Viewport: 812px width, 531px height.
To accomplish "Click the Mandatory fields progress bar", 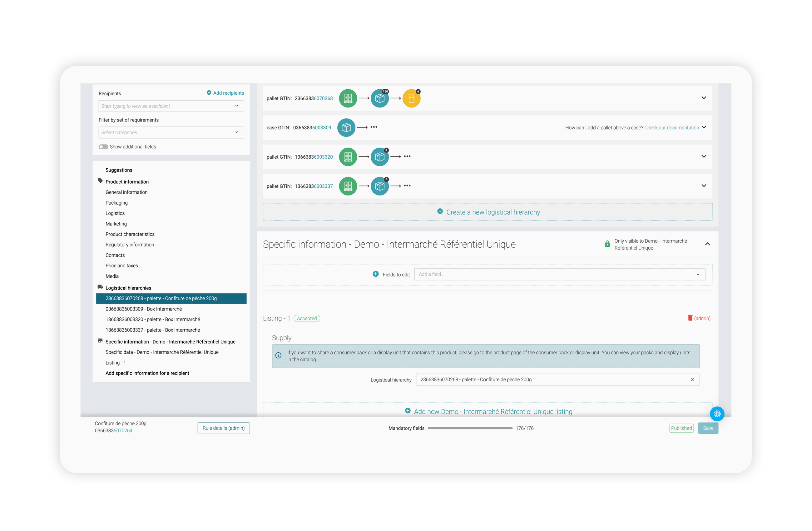I will (x=470, y=428).
